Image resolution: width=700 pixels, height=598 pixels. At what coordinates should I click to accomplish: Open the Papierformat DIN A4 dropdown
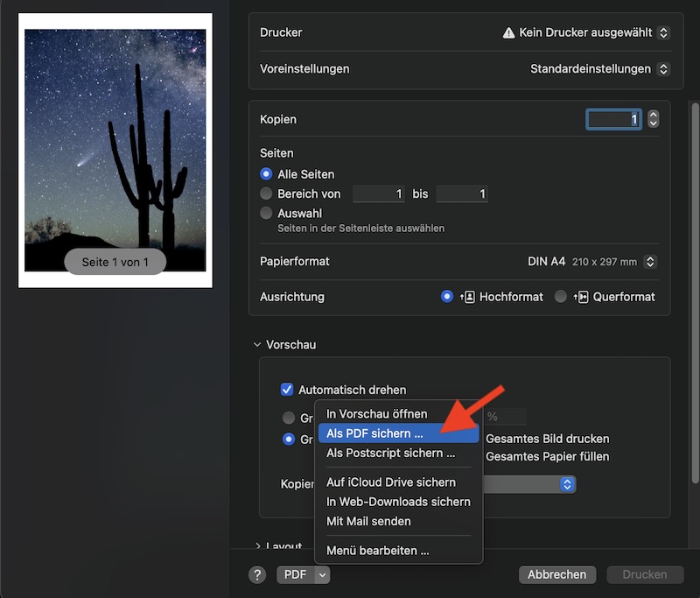click(591, 261)
